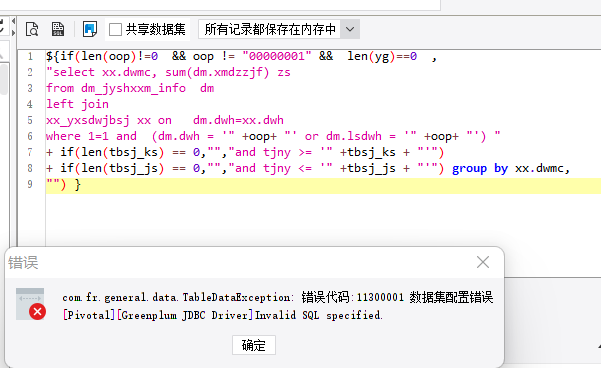
Task: Click the 错误 dialog title
Action: (23, 263)
